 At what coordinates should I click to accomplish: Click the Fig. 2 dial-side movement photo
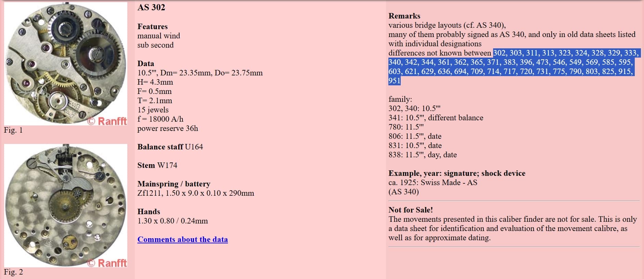click(x=65, y=205)
